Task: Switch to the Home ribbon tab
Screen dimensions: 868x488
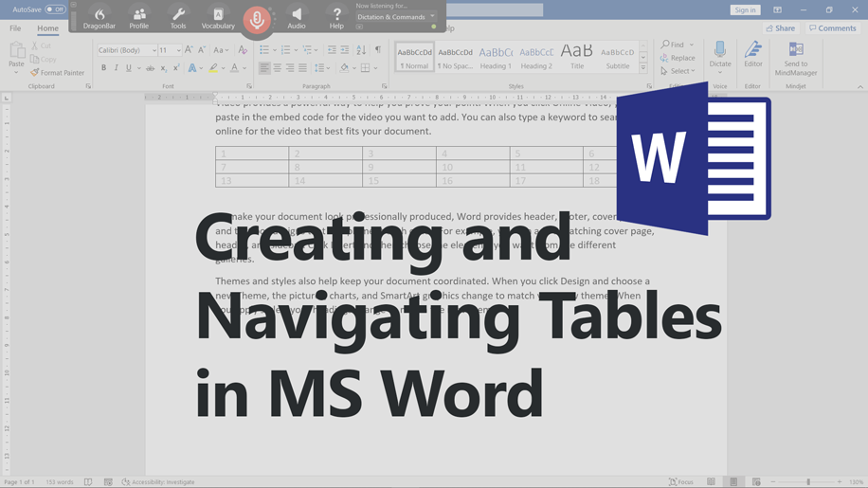Action: click(47, 28)
